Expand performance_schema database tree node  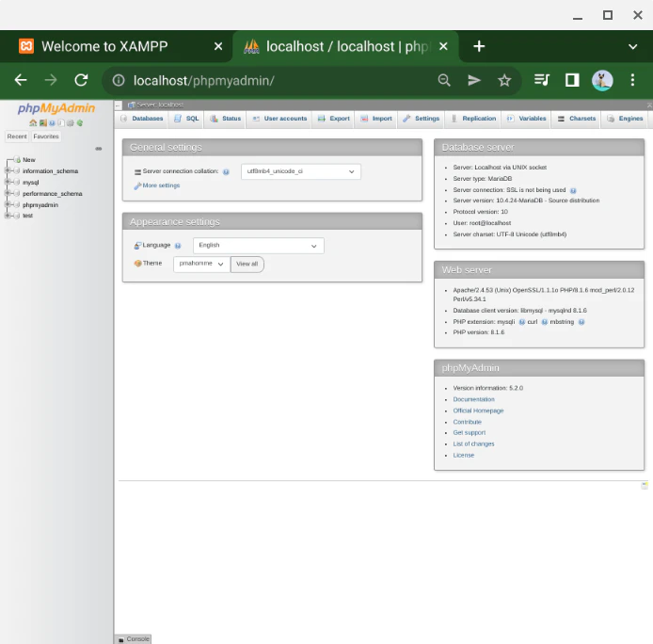(x=8, y=193)
